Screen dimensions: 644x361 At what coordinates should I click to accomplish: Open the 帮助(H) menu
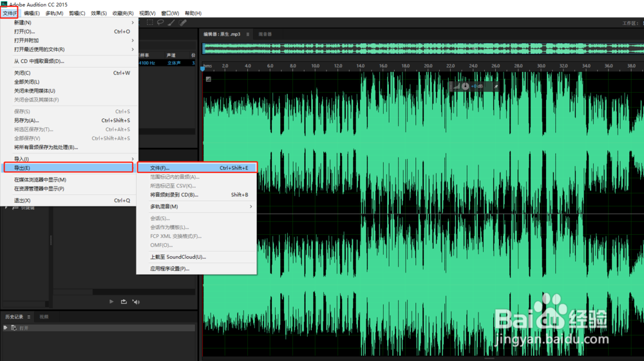pos(193,13)
